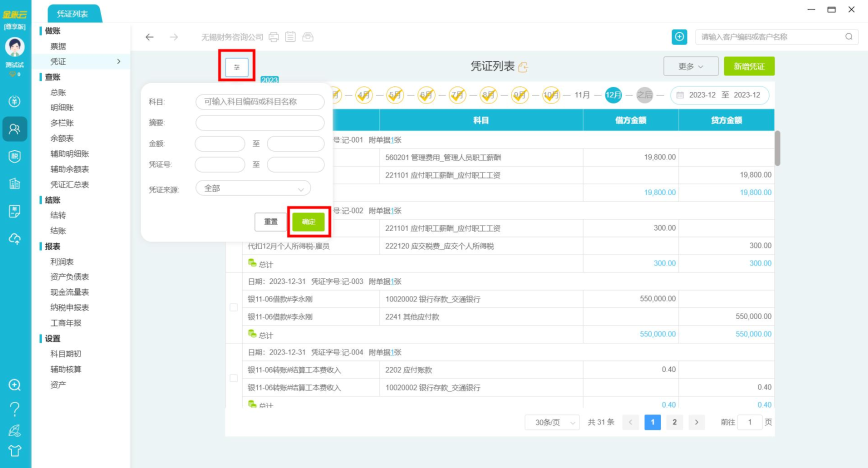Image resolution: width=868 pixels, height=468 pixels.
Task: Open 利润表 in the sidebar menu
Action: click(x=62, y=262)
